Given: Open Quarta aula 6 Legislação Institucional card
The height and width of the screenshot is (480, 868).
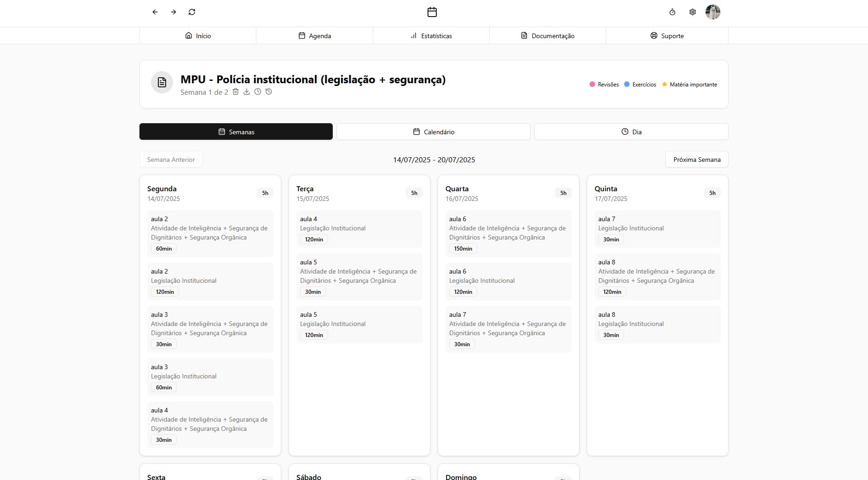Looking at the screenshot, I should (509, 281).
